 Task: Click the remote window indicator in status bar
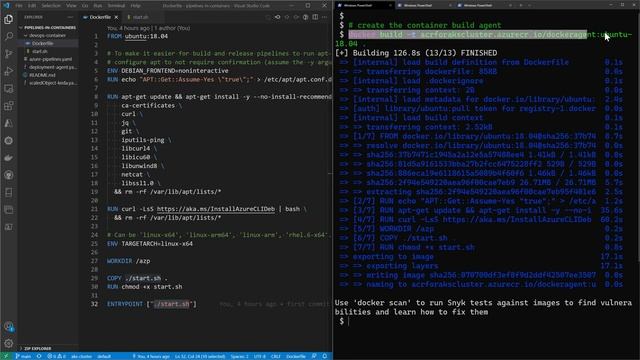point(6,356)
